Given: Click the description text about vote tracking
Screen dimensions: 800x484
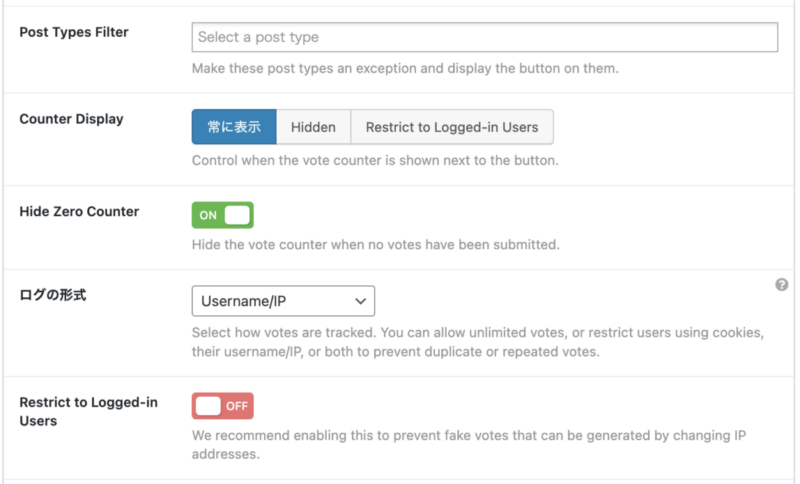Looking at the screenshot, I should (477, 342).
